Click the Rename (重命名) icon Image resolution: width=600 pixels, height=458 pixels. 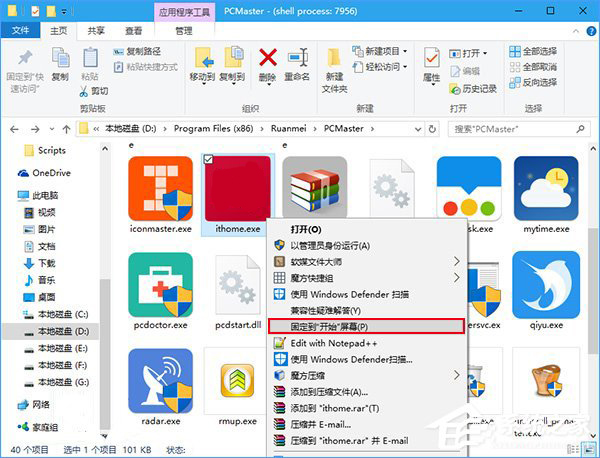tap(297, 58)
